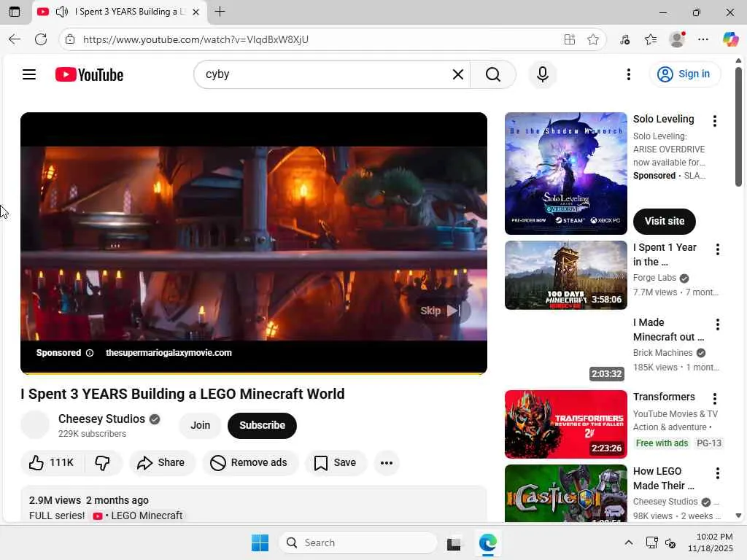This screenshot has height=560, width=747.
Task: Share the video
Action: click(x=161, y=462)
